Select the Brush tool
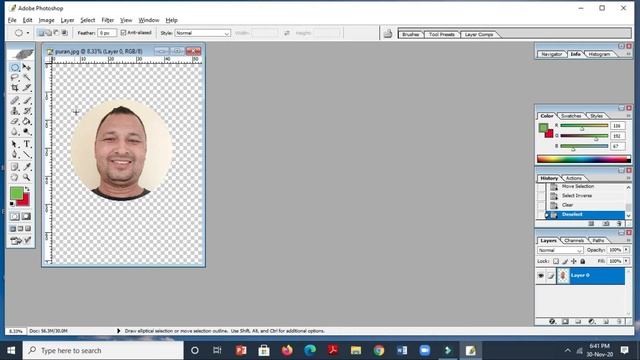Image resolution: width=640 pixels, height=360 pixels. pos(27,100)
